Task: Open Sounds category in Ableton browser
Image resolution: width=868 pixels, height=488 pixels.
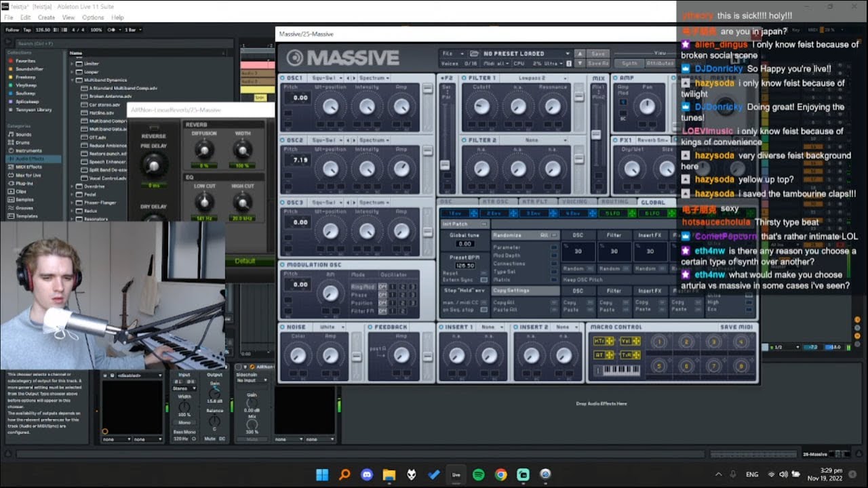Action: [x=23, y=134]
